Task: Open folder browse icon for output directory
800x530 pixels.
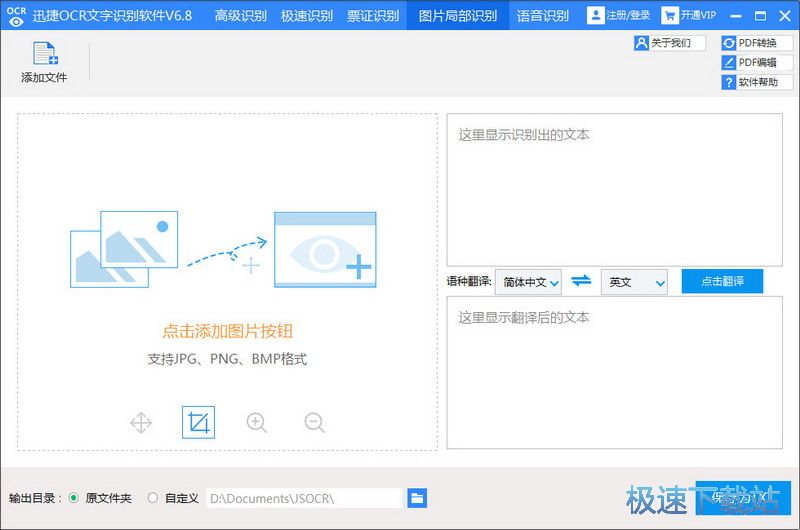Action: click(x=417, y=498)
